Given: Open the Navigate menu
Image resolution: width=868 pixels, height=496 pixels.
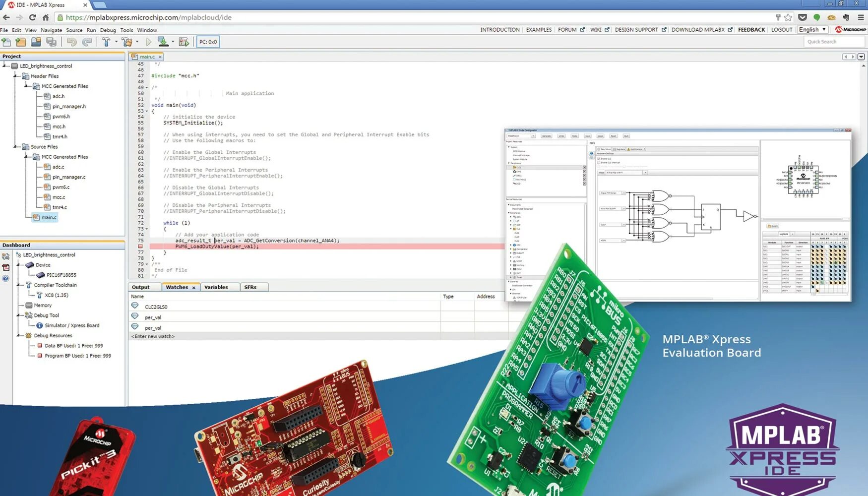Looking at the screenshot, I should [51, 30].
